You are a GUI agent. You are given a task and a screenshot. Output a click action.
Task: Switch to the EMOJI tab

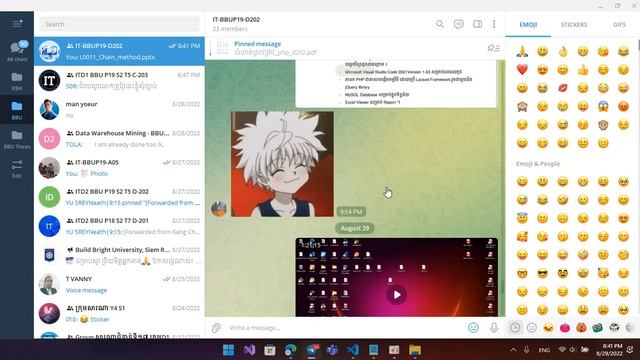(528, 24)
